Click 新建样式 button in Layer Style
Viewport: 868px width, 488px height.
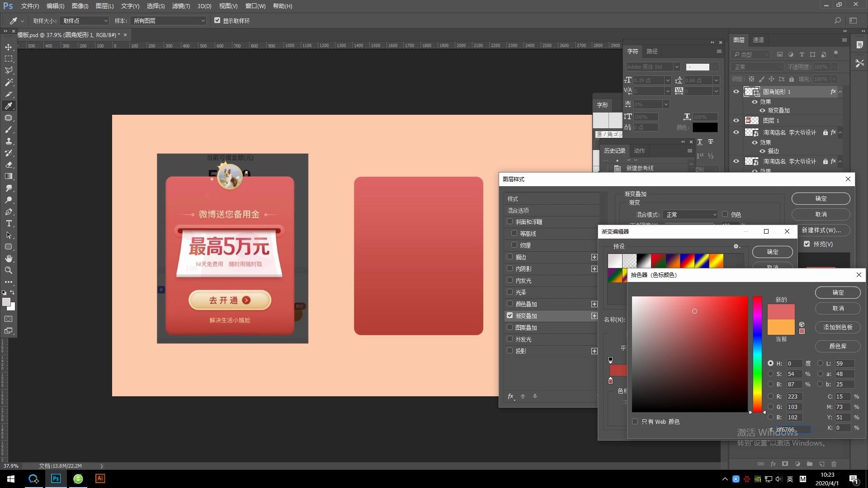point(821,230)
